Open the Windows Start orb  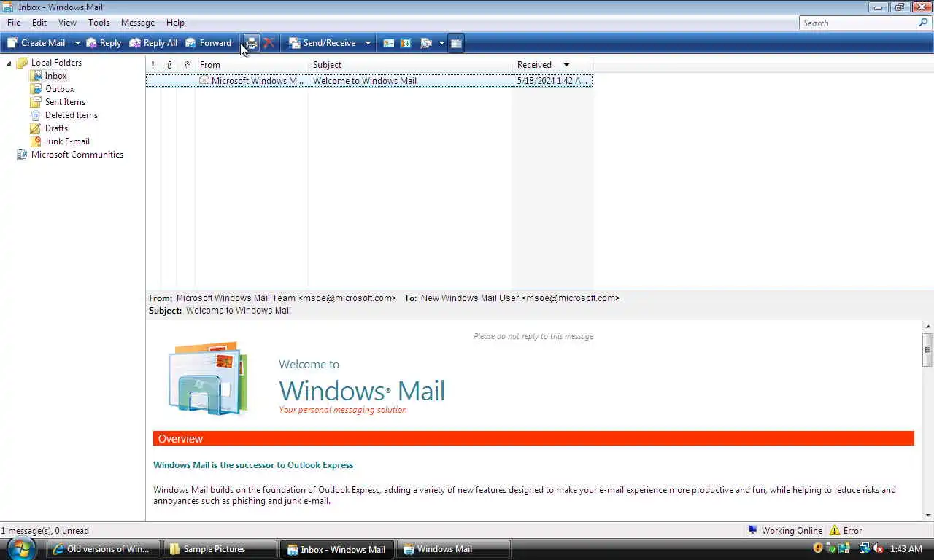21,548
